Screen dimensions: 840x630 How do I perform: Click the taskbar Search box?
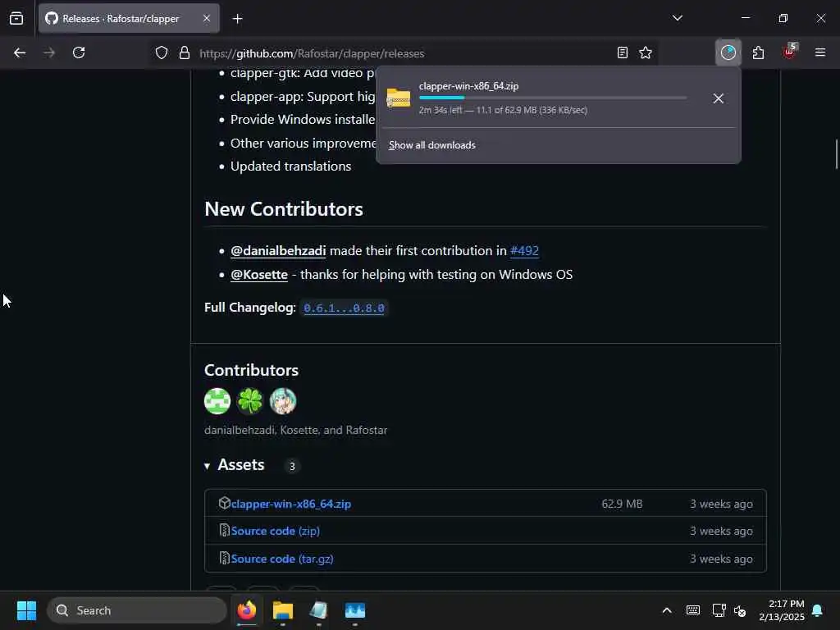coord(137,610)
